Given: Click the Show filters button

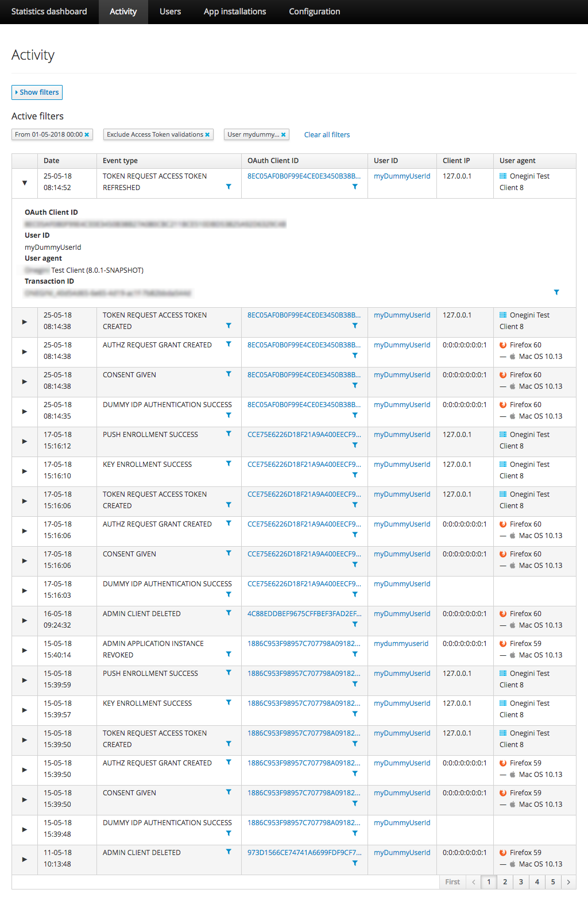Looking at the screenshot, I should 37,92.
